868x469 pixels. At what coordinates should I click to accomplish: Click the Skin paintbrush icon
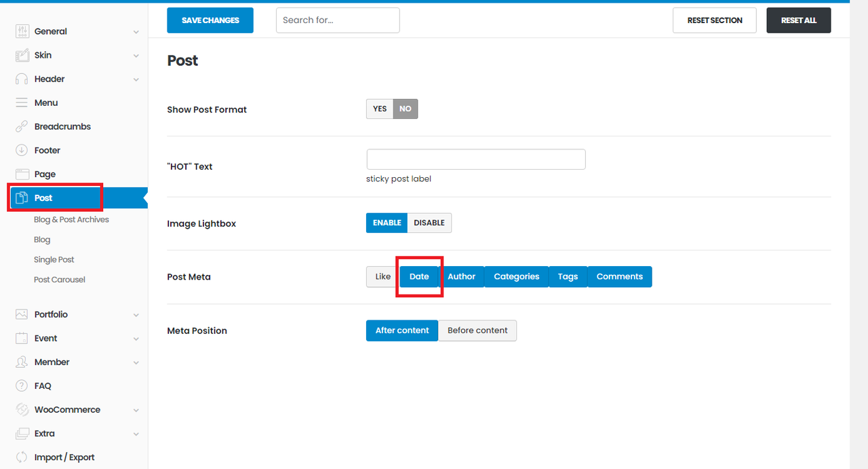(22, 55)
